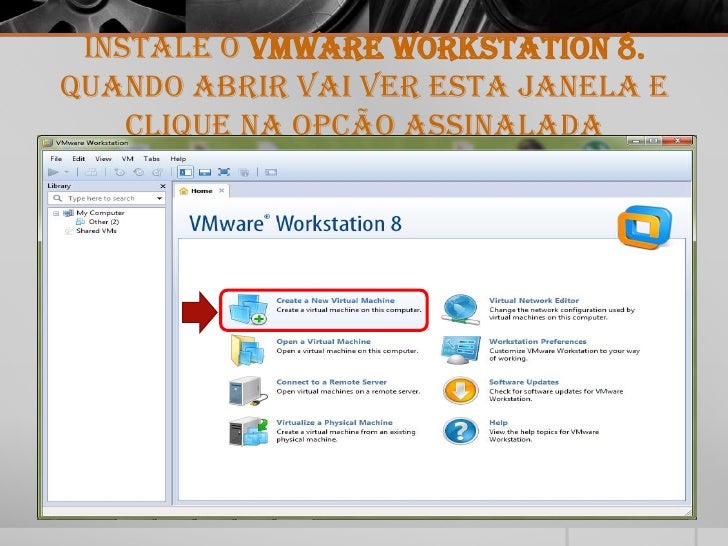Maximize the VMware Workstation window
Screen dimensions: 728x546
click(653, 140)
